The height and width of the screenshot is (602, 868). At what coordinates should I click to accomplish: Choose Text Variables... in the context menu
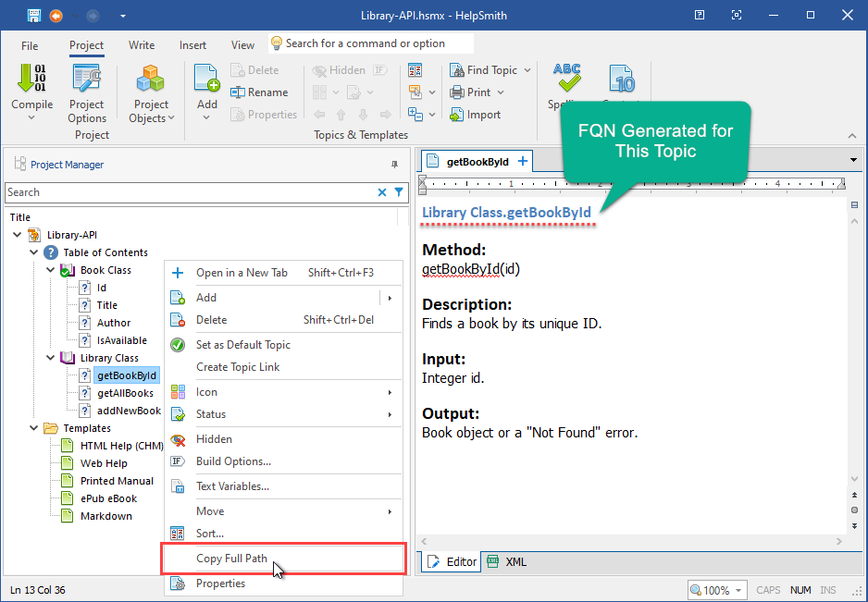[283, 486]
